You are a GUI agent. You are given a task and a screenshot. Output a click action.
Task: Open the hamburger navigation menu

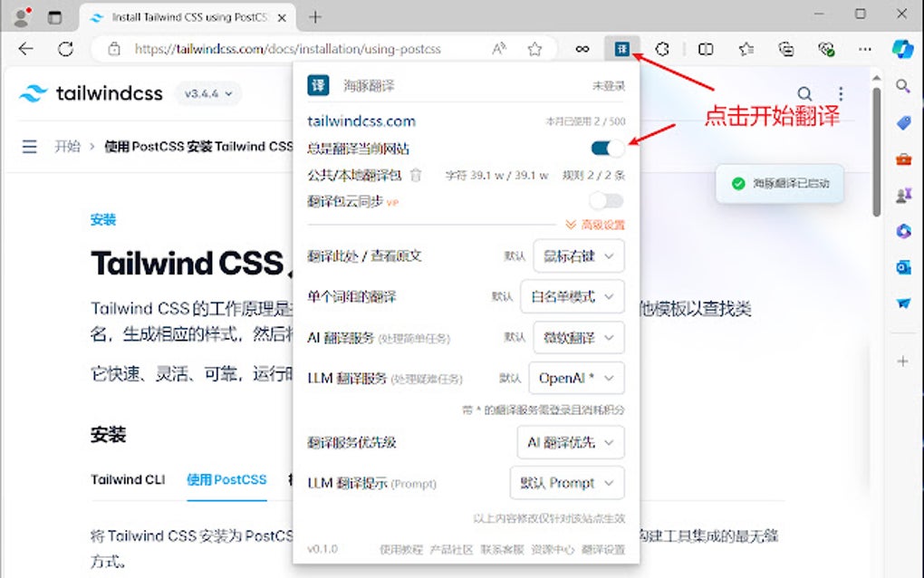(x=30, y=146)
